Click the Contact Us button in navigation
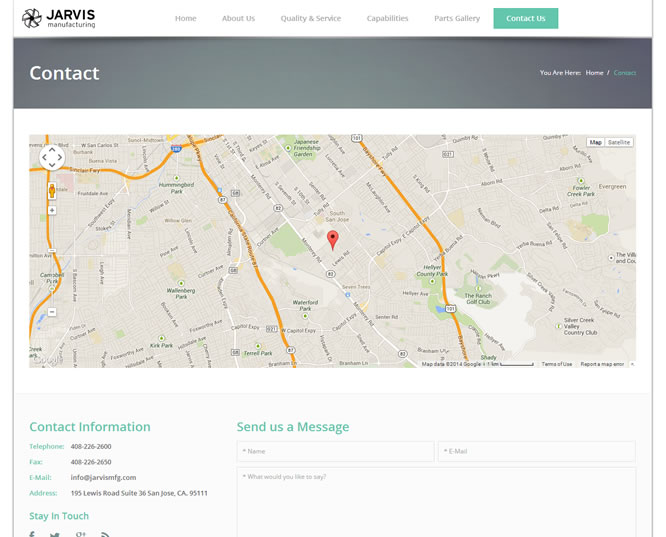The height and width of the screenshot is (537, 666). (x=525, y=18)
